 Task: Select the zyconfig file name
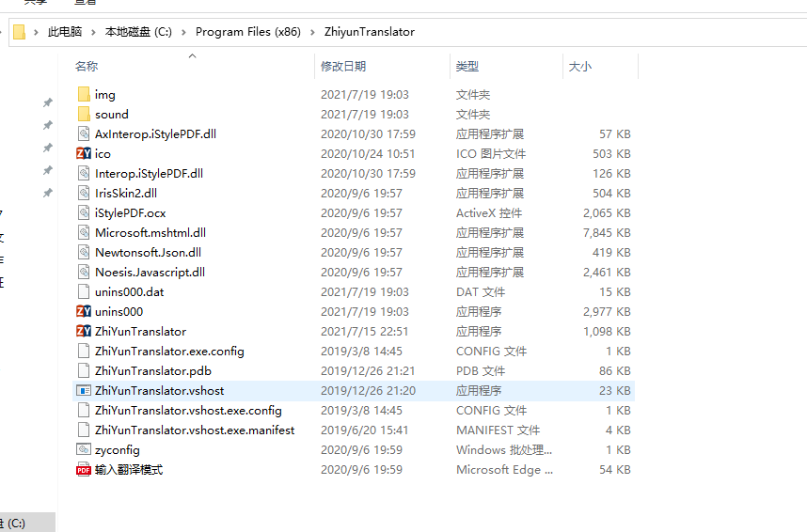pos(118,450)
